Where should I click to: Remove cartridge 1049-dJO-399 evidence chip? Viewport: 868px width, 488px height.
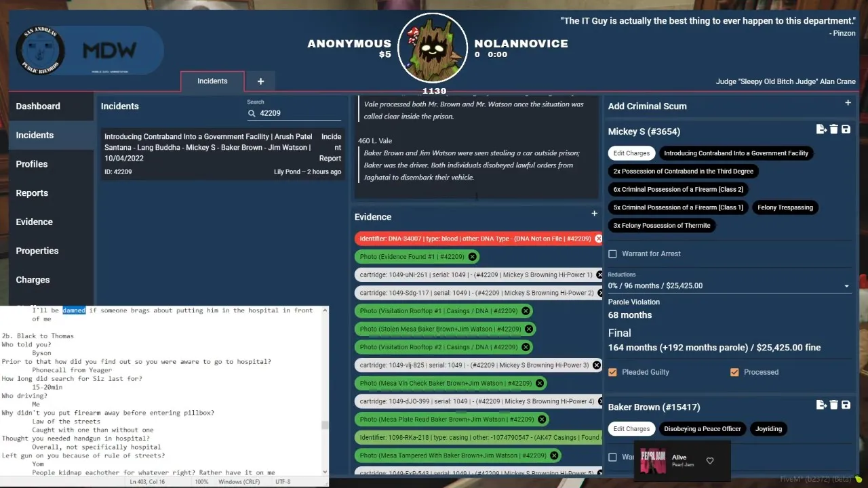599,401
